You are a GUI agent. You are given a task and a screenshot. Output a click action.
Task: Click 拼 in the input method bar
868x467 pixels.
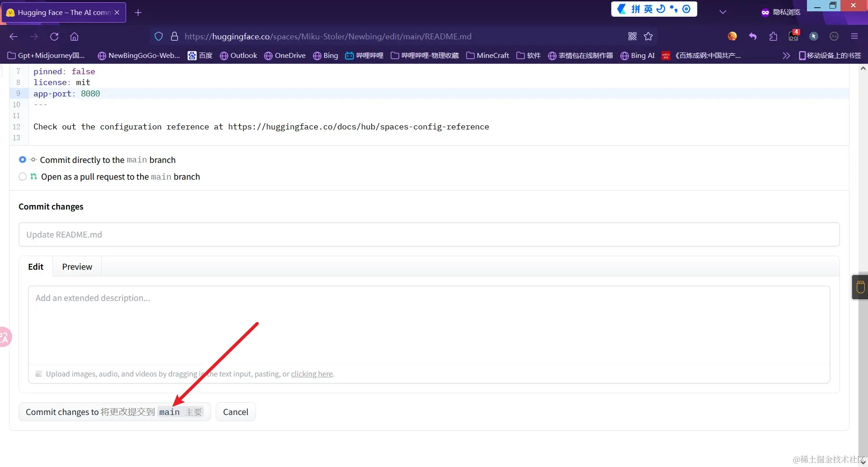[x=636, y=9]
